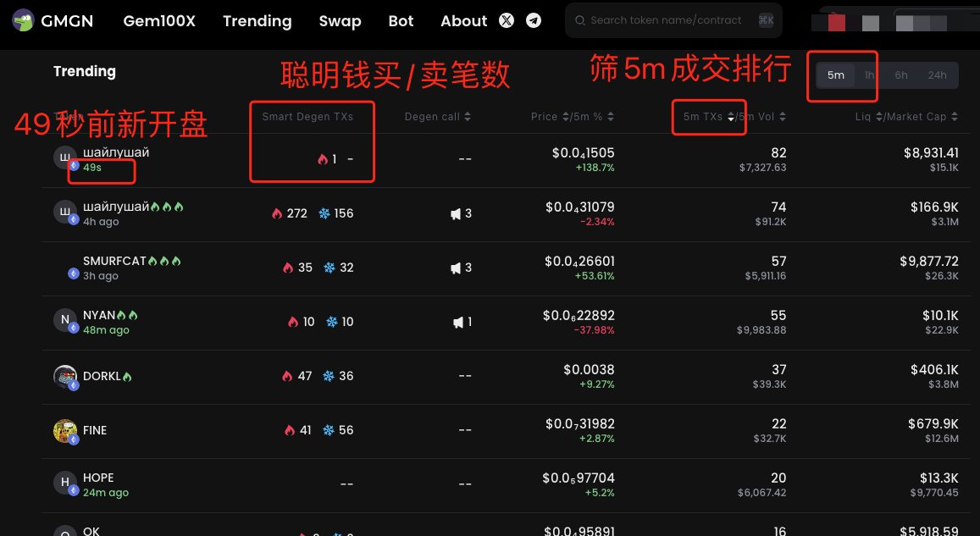Open Trending navigation item
The image size is (980, 536).
[257, 21]
